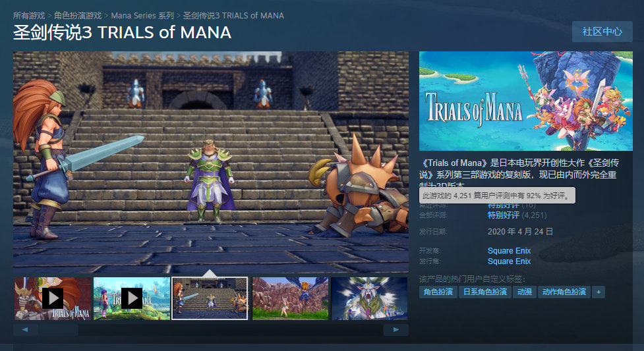This screenshot has width=644, height=351.
Task: Open the Square Enix publisher link
Action: click(509, 261)
